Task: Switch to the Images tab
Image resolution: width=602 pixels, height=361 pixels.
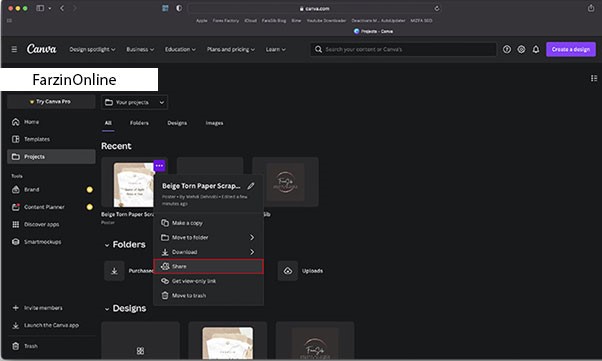Action: tap(214, 123)
